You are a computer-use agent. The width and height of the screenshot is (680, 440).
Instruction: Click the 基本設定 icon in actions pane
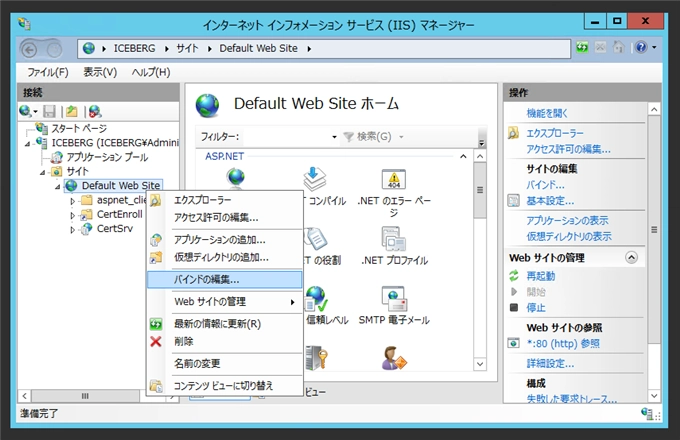pyautogui.click(x=513, y=201)
